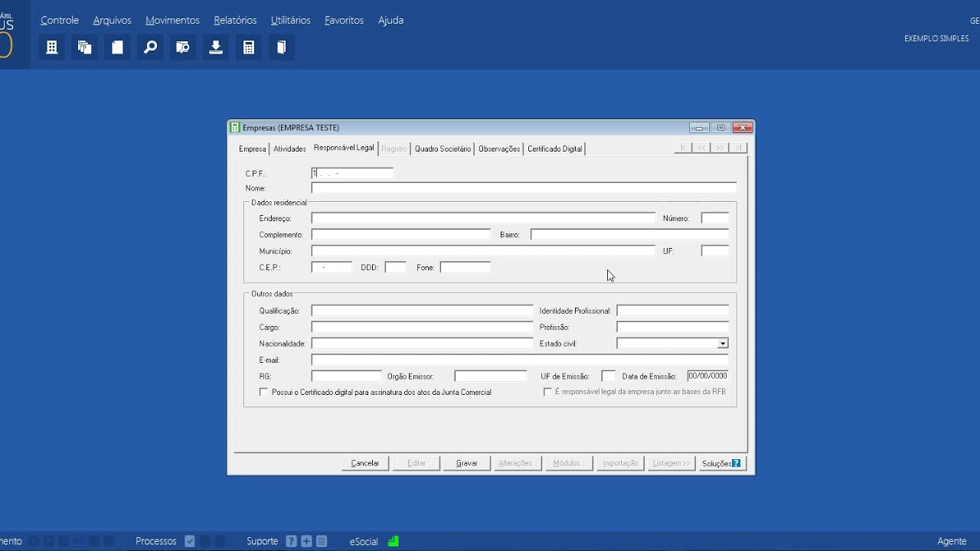Click the Data de Emissão date field
Viewport: 980px width, 551px height.
707,376
